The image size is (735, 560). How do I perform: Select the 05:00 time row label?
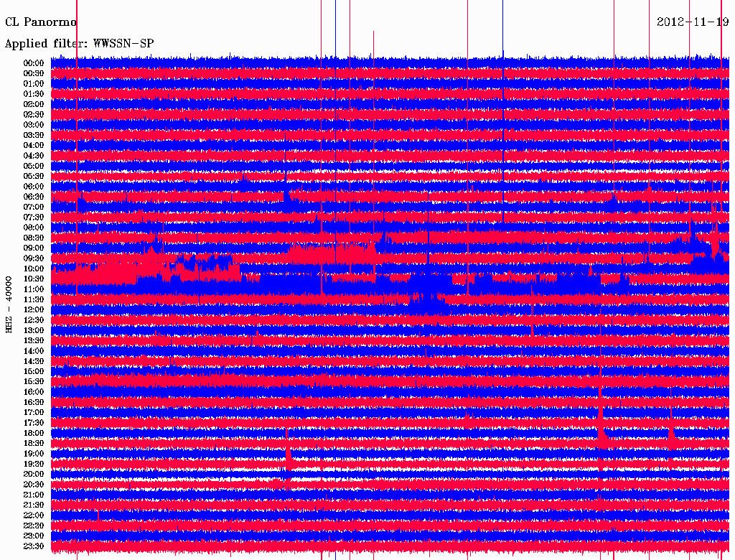point(34,166)
